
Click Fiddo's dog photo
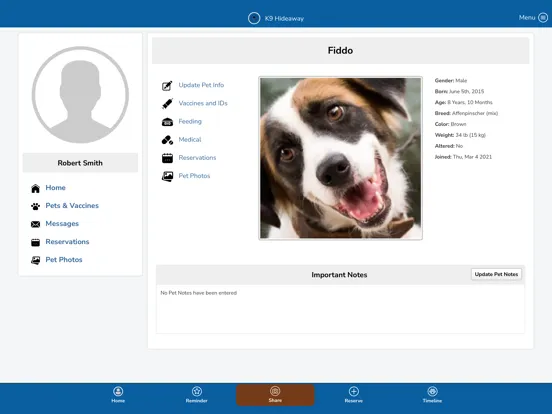(x=340, y=158)
